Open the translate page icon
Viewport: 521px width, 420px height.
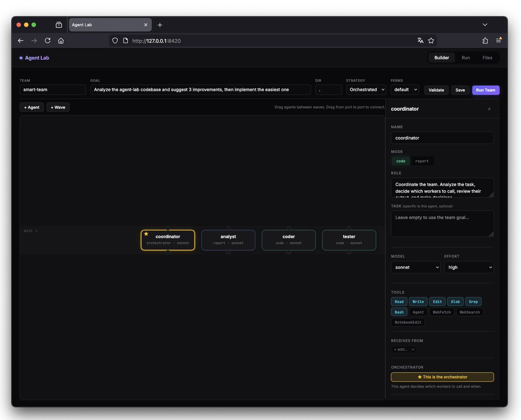tap(420, 40)
